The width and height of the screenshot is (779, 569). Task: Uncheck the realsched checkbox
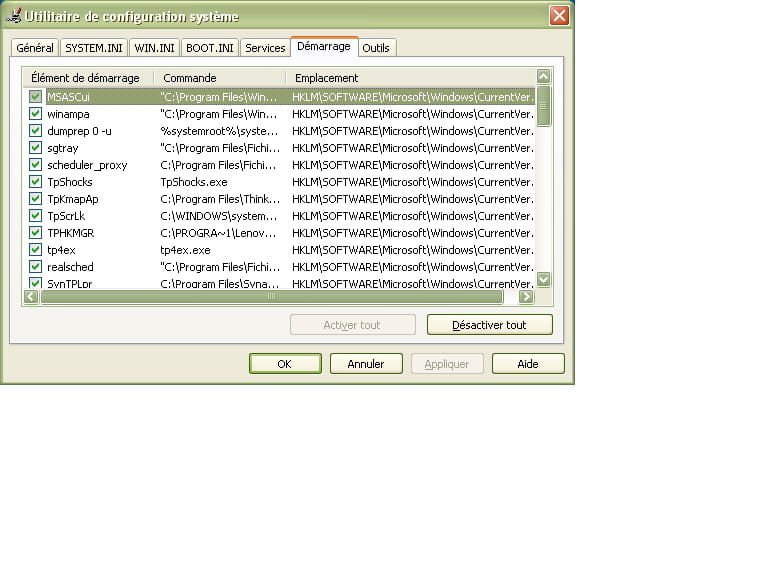click(35, 267)
